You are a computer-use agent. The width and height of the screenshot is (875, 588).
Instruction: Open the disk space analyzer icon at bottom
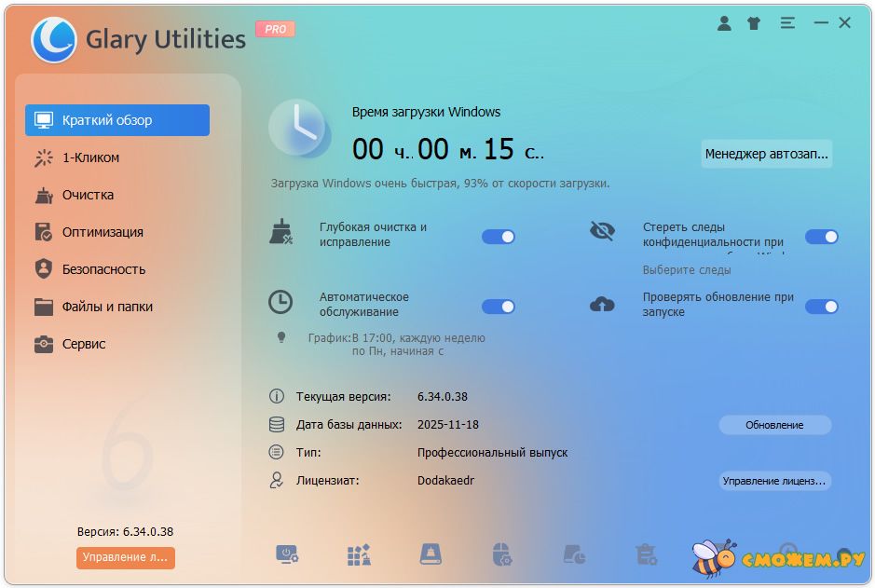[574, 555]
